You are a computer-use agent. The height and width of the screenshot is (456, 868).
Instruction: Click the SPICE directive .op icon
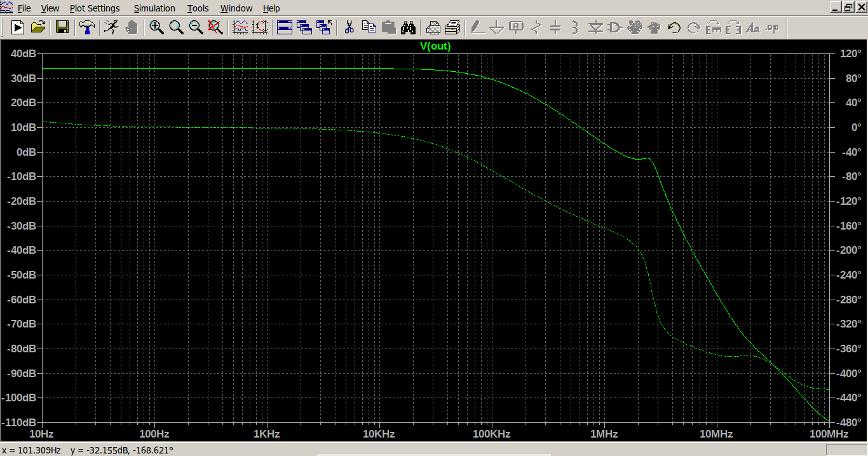point(773,27)
